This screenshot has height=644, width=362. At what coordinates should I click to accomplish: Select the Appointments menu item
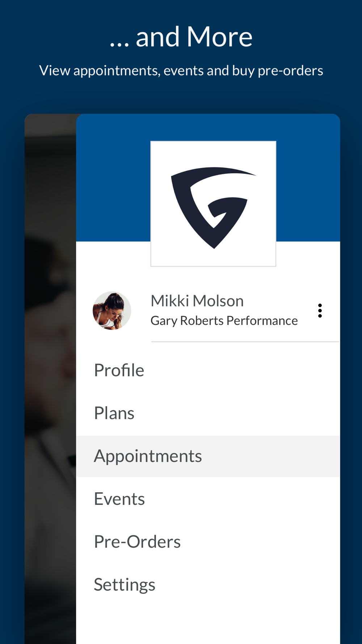208,456
